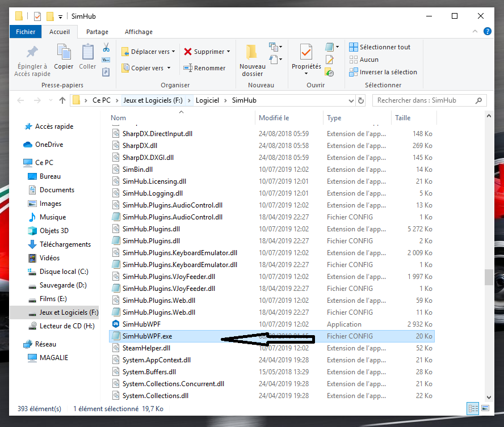The image size is (504, 427).
Task: Click the Nouveau dossier folder icon
Action: coord(251,52)
